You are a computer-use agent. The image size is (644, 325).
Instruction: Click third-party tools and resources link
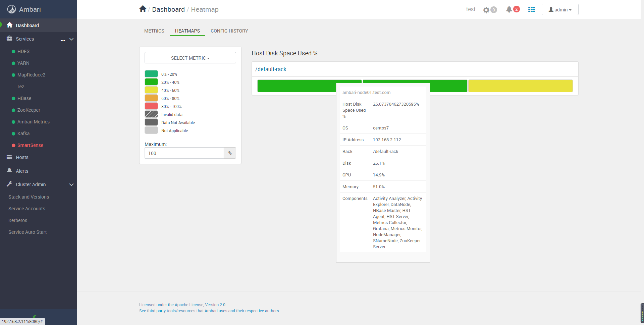(x=209, y=311)
